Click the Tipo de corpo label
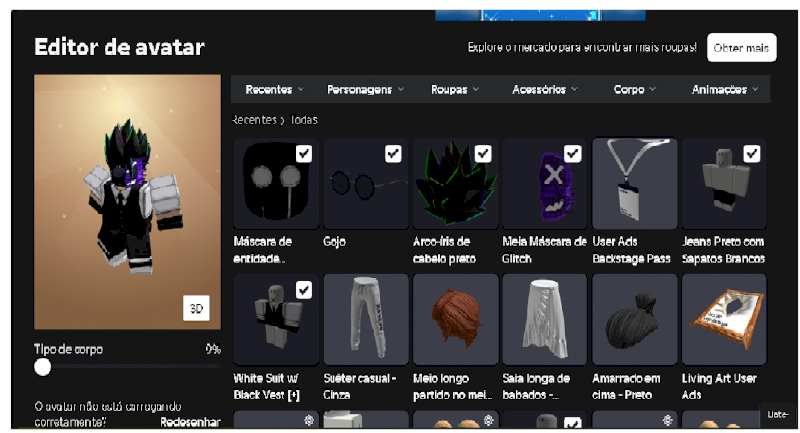The height and width of the screenshot is (433, 800). 68,349
